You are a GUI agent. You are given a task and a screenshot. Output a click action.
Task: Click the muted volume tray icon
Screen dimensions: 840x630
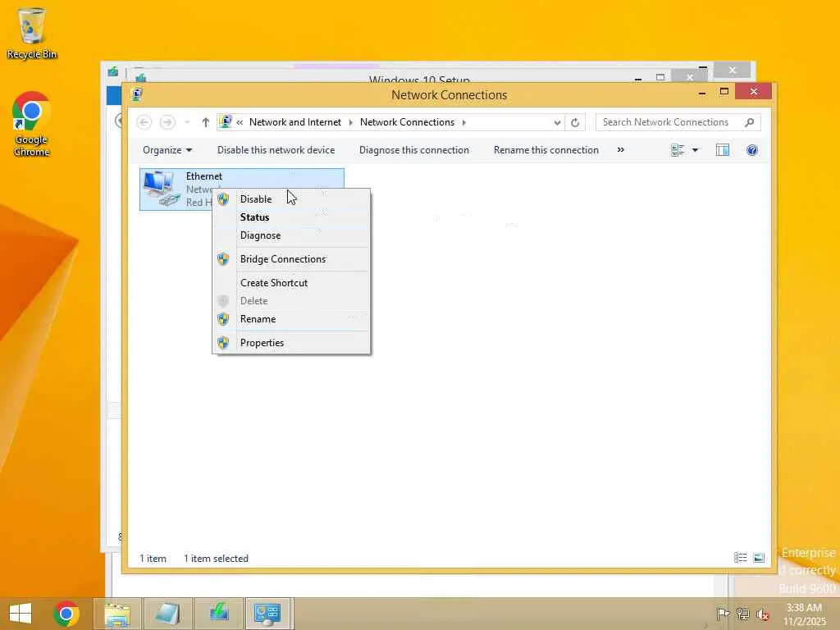click(x=762, y=614)
